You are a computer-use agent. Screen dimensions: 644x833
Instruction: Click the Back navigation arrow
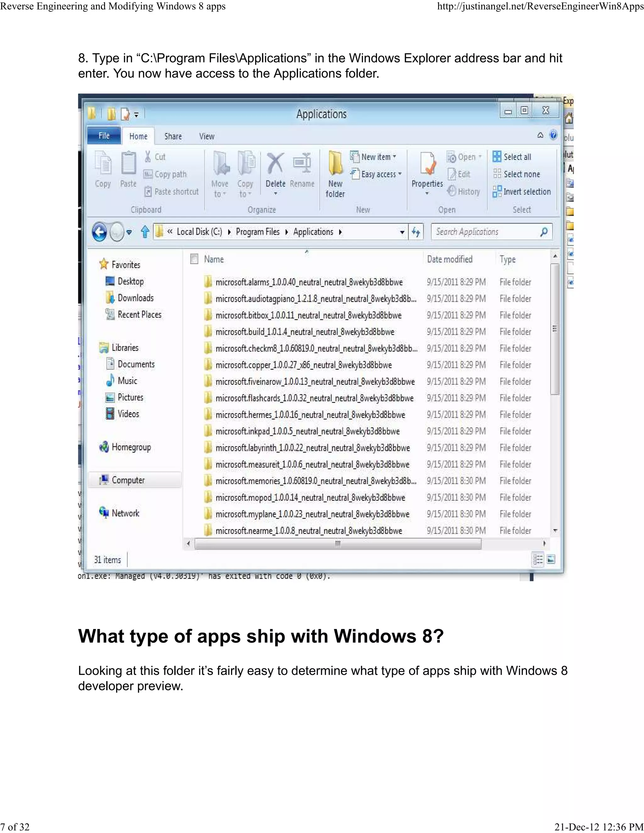click(100, 232)
